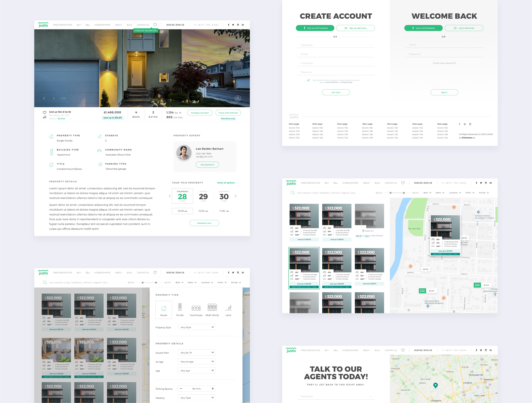Increase parking spaces with the plus stepper
532x403 pixels.
coord(213,389)
